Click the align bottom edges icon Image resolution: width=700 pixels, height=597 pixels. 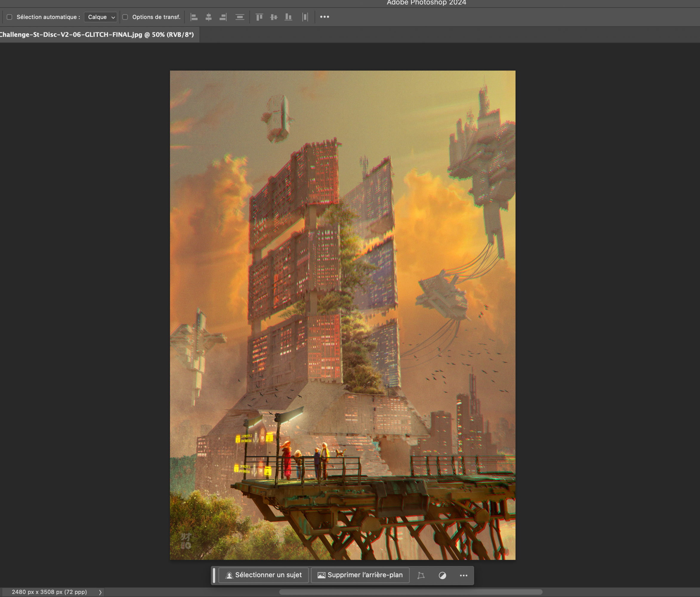(x=288, y=17)
